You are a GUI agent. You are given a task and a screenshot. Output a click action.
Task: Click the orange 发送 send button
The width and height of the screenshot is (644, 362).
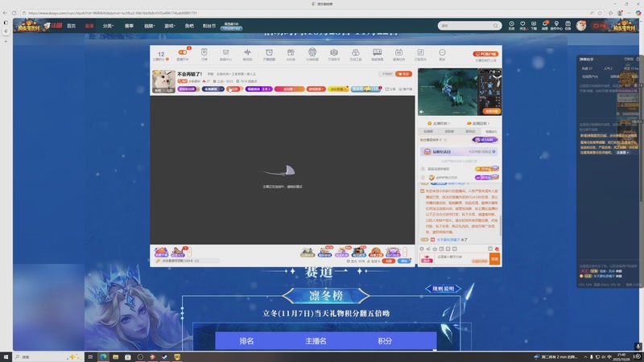[x=495, y=259]
